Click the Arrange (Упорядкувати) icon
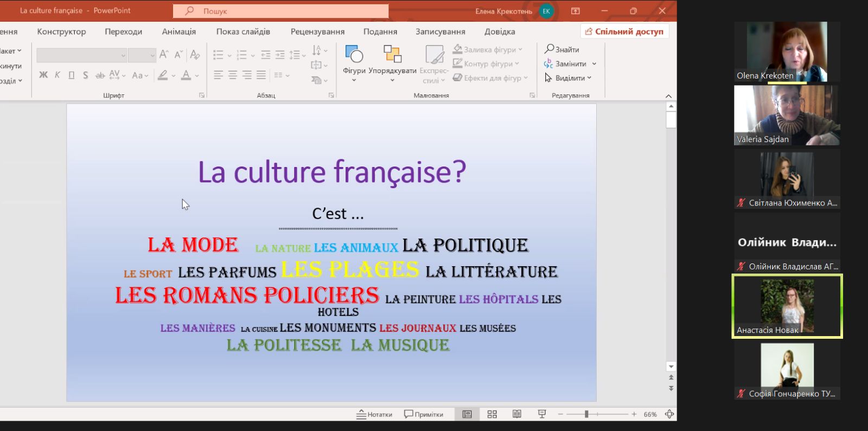 [x=392, y=54]
